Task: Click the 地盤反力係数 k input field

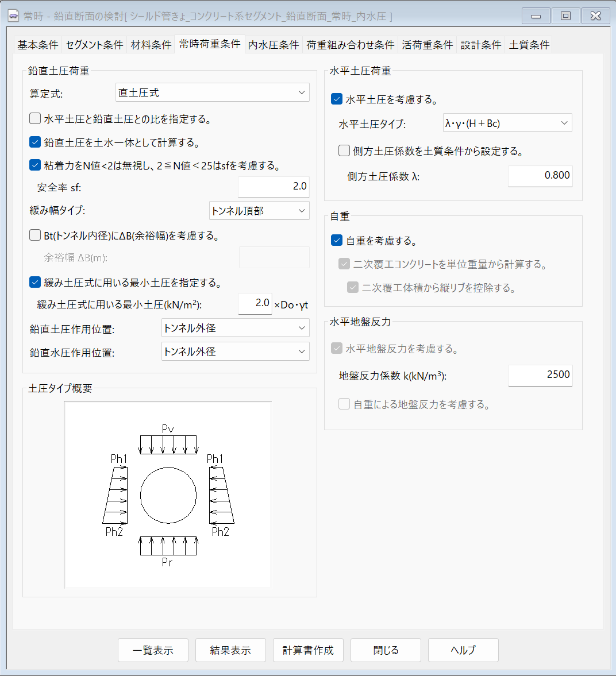Action: tap(540, 375)
